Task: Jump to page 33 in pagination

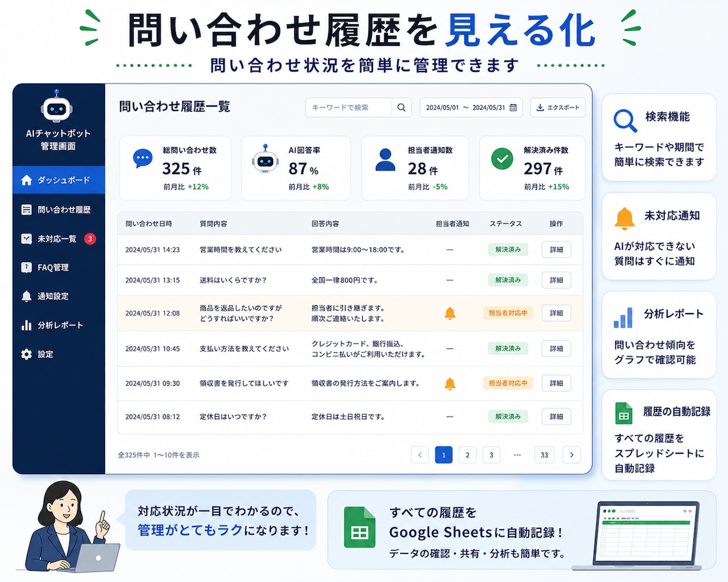Action: coord(544,455)
